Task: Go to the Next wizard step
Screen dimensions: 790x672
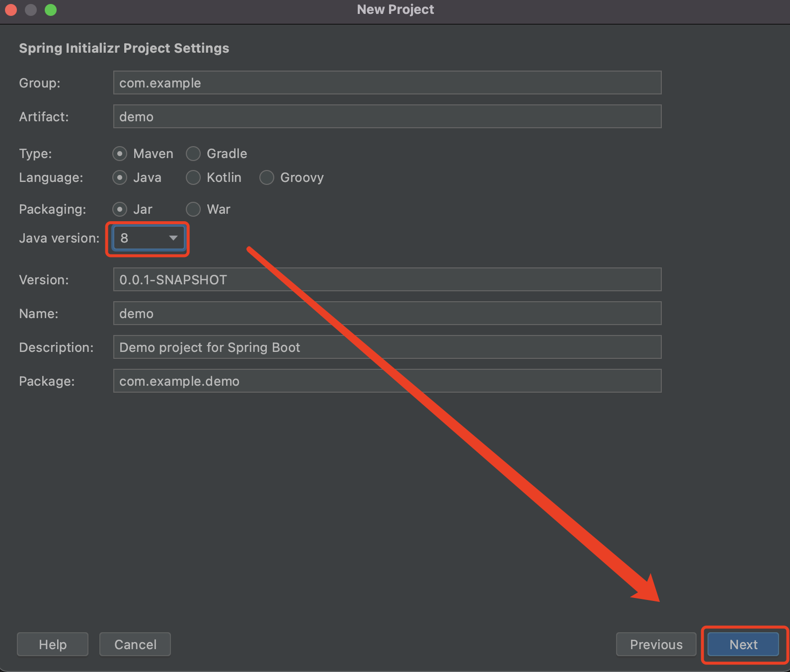Action: coord(743,644)
